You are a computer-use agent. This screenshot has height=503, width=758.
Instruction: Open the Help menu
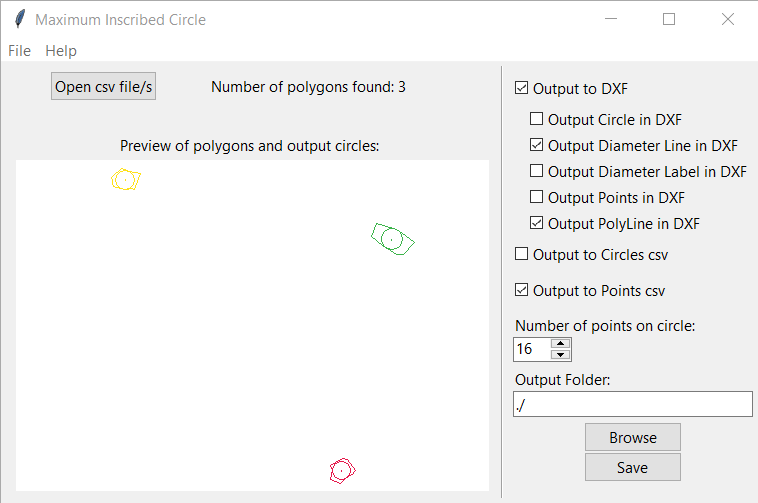click(x=61, y=51)
